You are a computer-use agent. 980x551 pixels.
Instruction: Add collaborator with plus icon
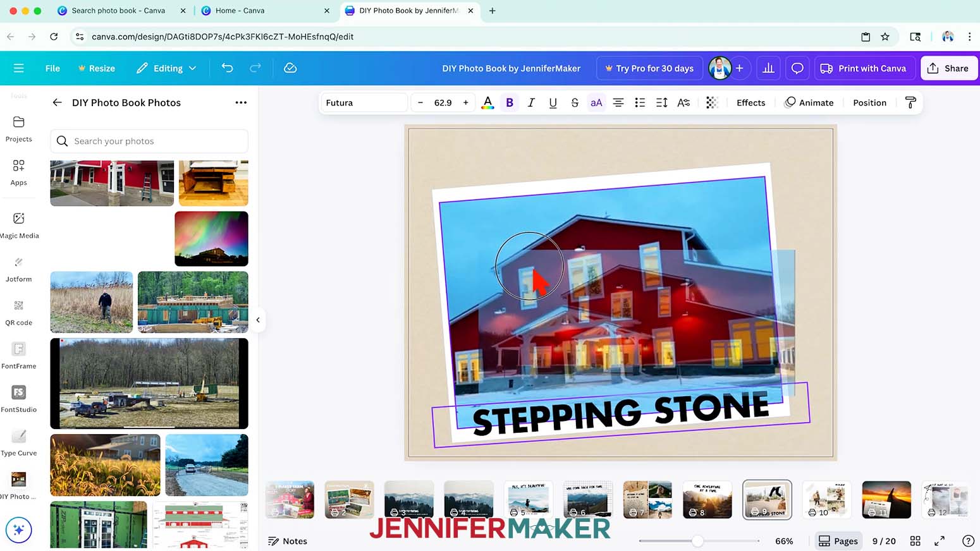739,68
